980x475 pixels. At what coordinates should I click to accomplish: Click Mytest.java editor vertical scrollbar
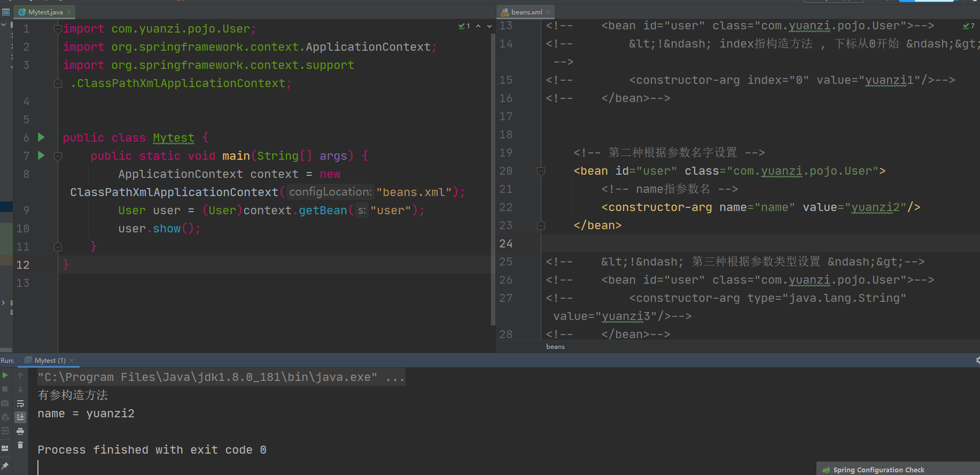click(x=493, y=179)
